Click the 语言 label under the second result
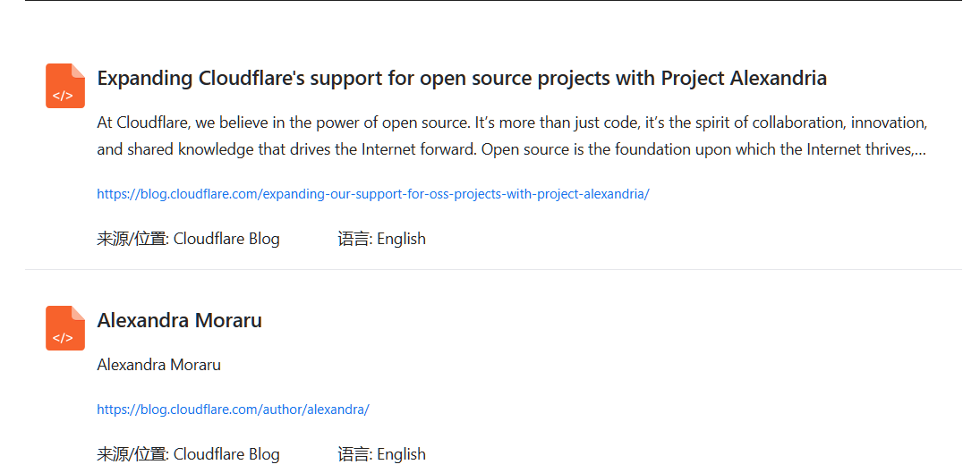This screenshot has height=473, width=980. coord(355,454)
